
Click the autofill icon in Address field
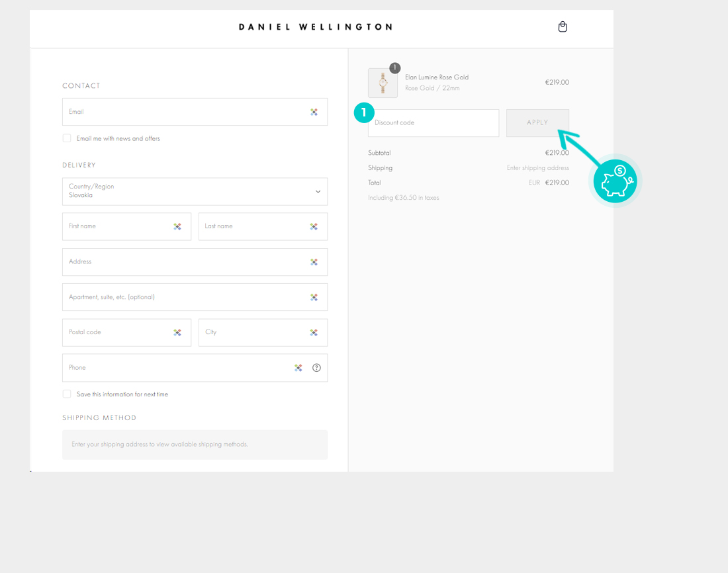[x=314, y=263]
